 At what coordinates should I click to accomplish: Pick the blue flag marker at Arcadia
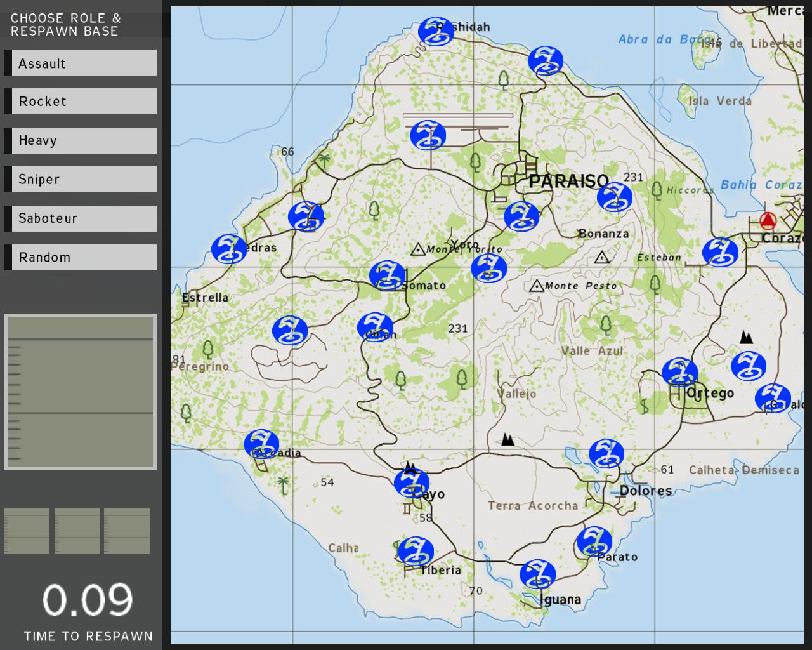pyautogui.click(x=261, y=444)
